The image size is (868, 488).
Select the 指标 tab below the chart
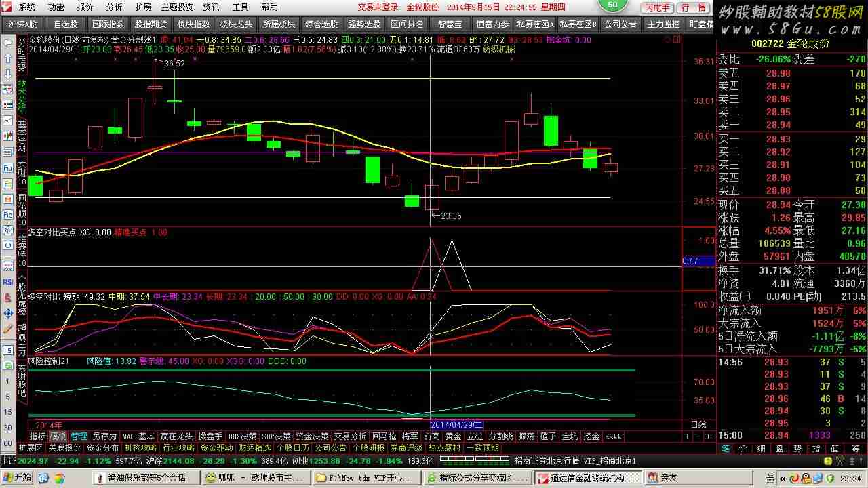38,436
